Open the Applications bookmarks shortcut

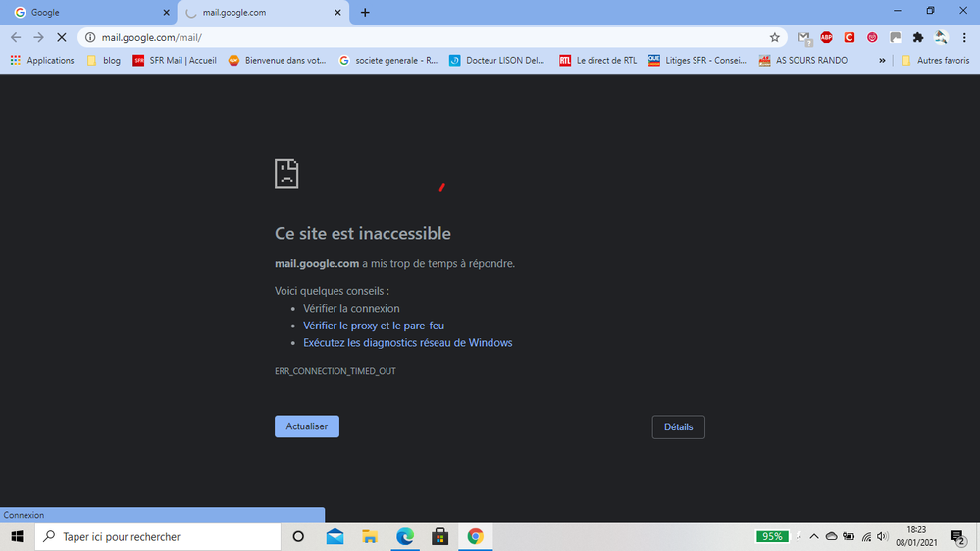coord(42,60)
